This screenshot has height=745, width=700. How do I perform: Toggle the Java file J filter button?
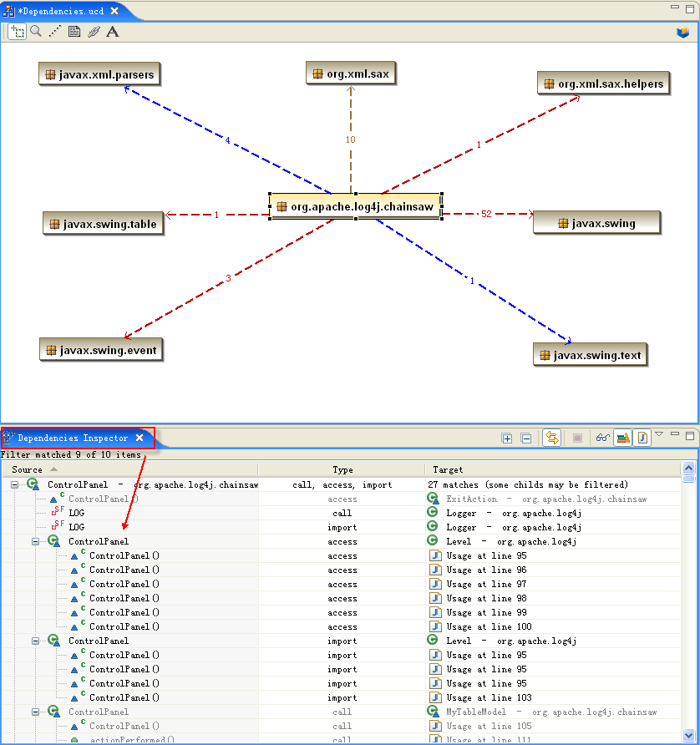642,438
